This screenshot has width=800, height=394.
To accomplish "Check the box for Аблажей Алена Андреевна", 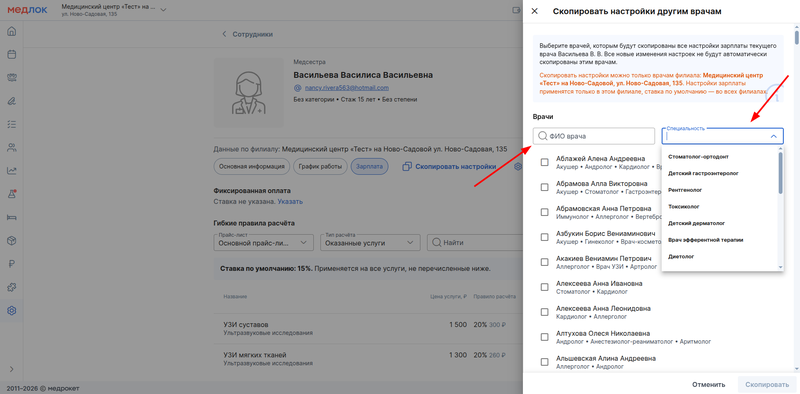I will click(x=545, y=162).
